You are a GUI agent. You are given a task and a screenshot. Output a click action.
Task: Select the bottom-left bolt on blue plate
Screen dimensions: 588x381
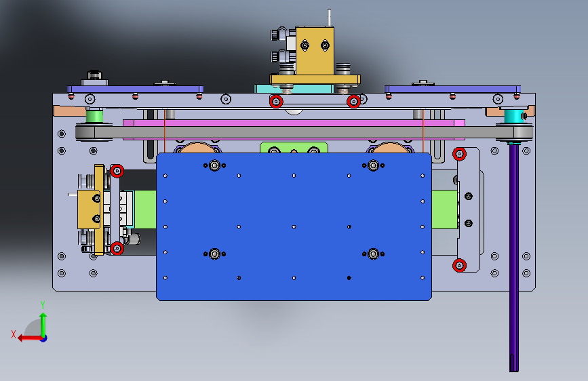pos(214,254)
